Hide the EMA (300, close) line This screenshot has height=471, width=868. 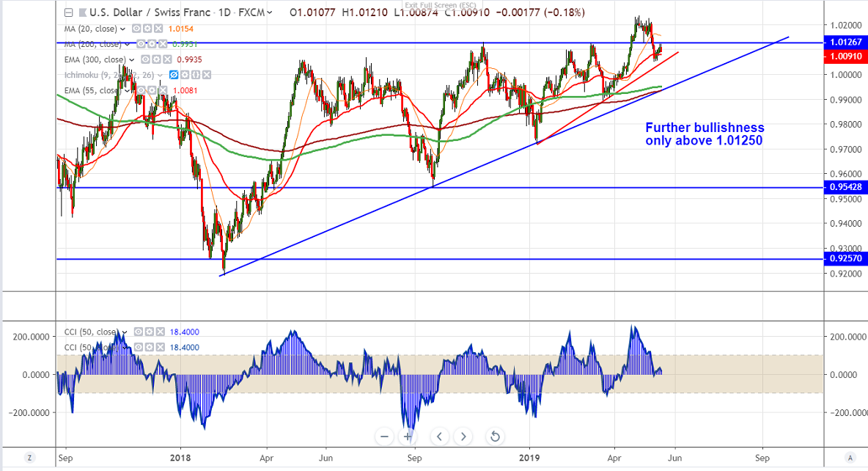pyautogui.click(x=145, y=59)
